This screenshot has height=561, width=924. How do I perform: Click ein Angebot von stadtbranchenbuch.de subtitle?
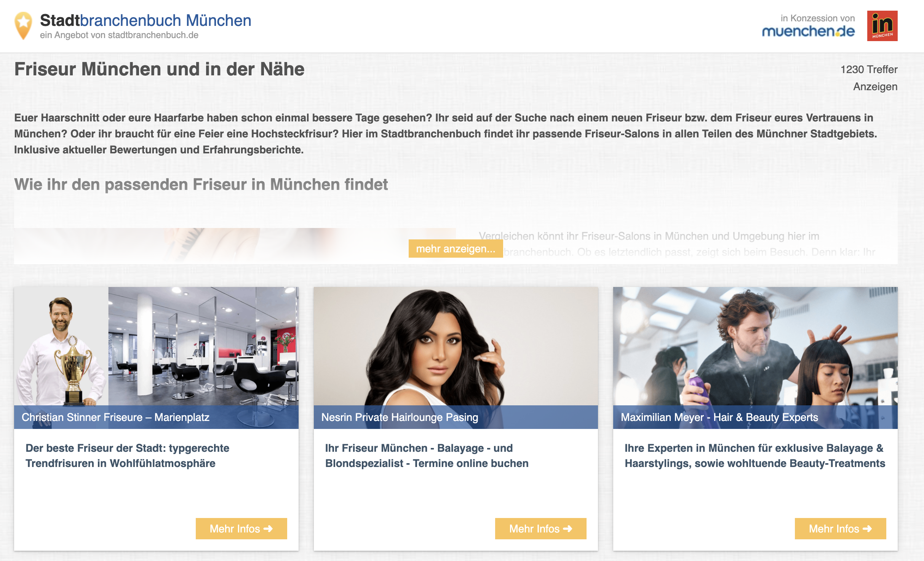point(119,35)
